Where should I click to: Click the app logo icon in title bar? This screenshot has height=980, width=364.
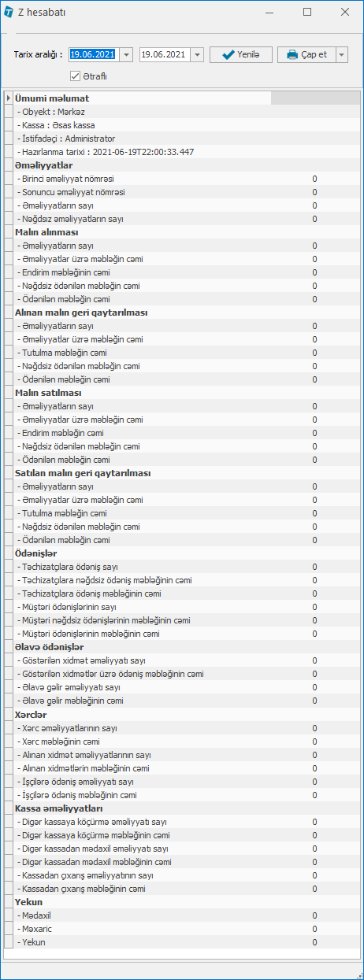(x=9, y=12)
